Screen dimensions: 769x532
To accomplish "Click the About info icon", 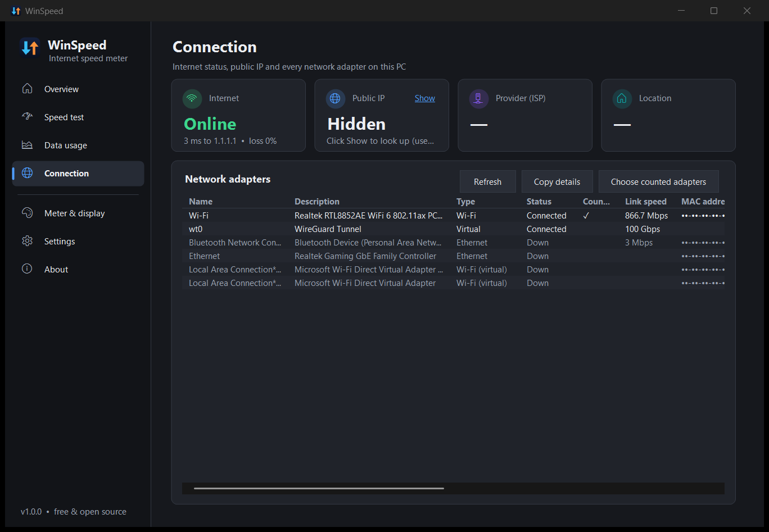I will click(x=27, y=269).
